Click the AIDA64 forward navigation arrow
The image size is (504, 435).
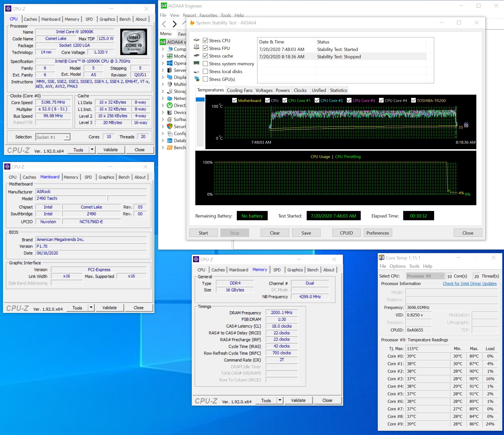click(174, 24)
